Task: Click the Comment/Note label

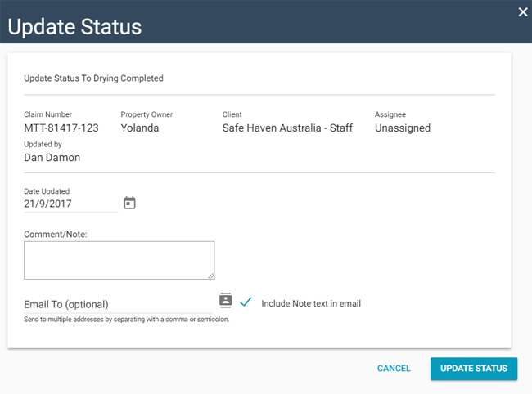Action: point(56,234)
